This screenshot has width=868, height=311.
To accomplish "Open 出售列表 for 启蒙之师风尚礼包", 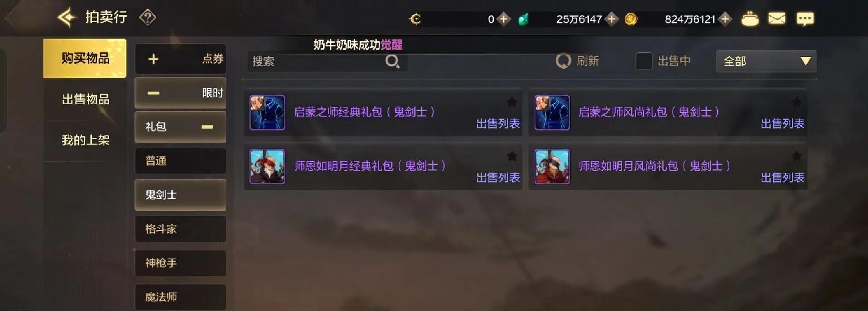I will point(782,123).
